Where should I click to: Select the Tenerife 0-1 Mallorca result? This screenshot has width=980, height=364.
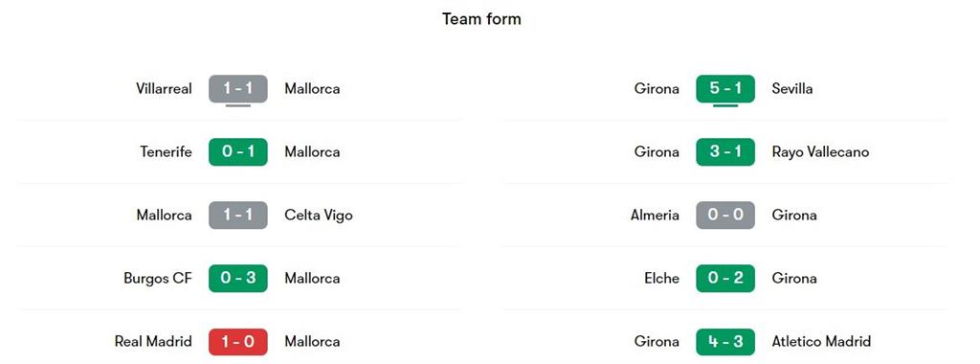pyautogui.click(x=238, y=152)
